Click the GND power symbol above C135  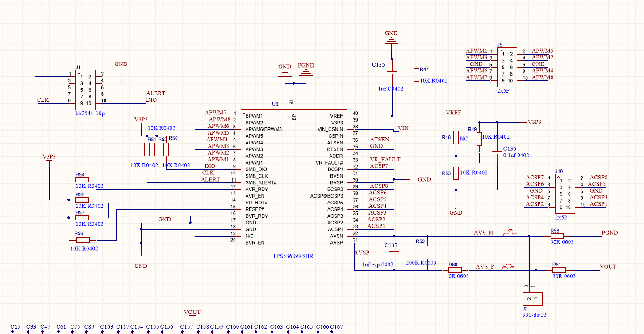pos(391,37)
